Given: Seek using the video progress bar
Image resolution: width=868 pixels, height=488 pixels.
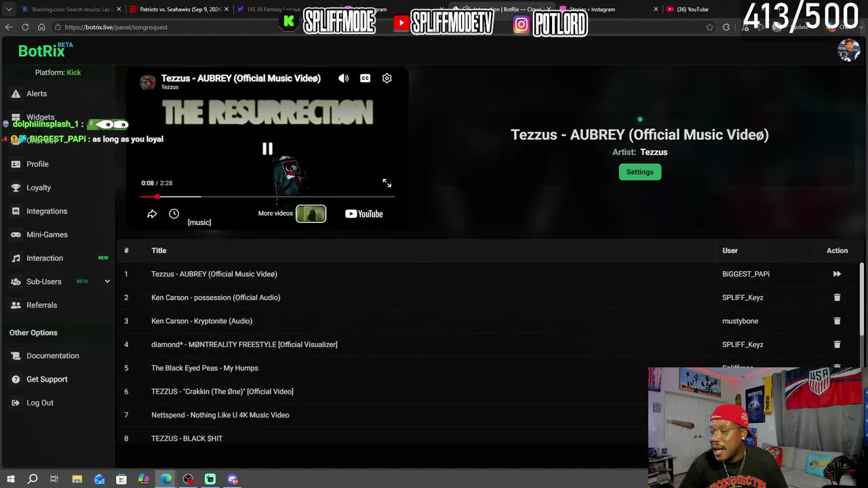Looking at the screenshot, I should [x=267, y=197].
